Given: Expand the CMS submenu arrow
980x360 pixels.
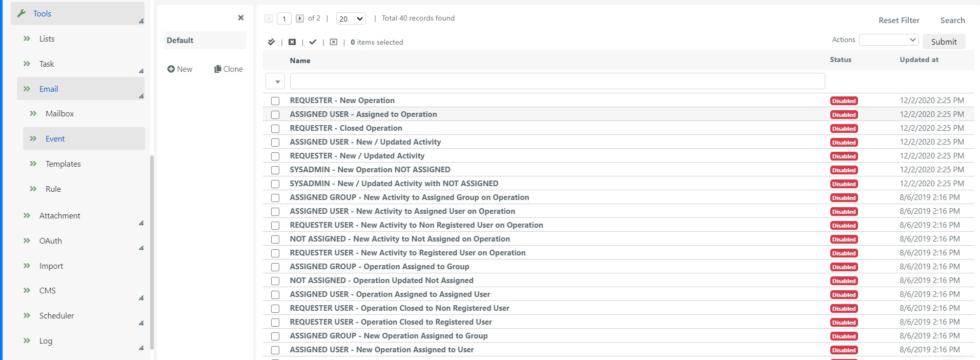Looking at the screenshot, I should point(141,297).
